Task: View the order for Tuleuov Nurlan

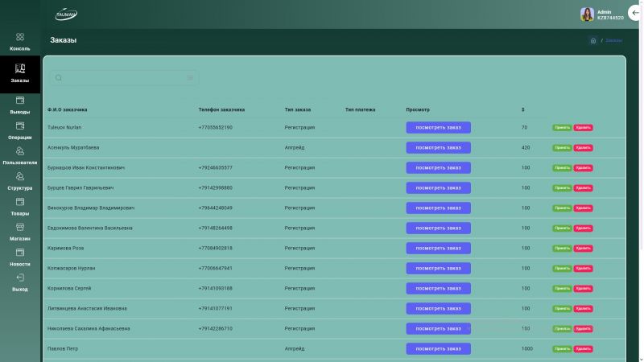Action: (438, 127)
